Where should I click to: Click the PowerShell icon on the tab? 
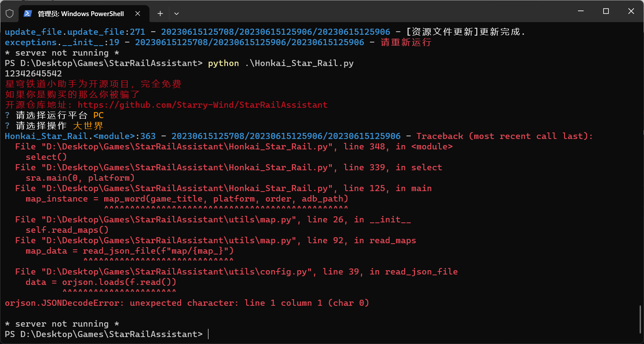(27, 13)
